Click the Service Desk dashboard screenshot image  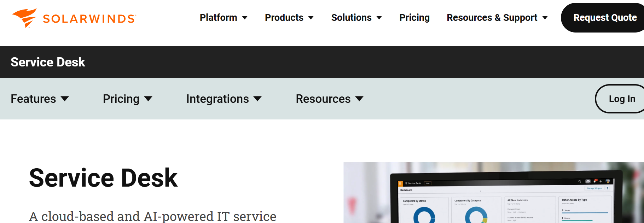tap(494, 193)
